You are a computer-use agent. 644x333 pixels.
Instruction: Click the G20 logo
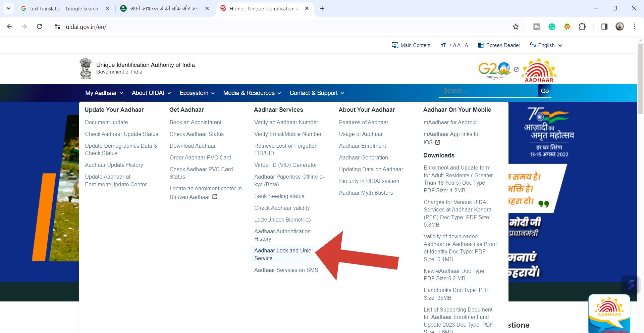coord(494,70)
